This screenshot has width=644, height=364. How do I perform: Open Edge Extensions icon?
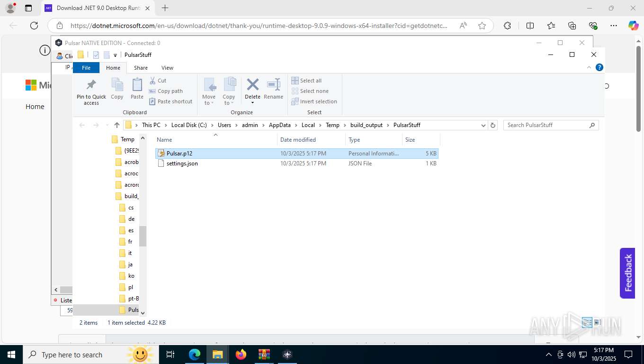[507, 26]
